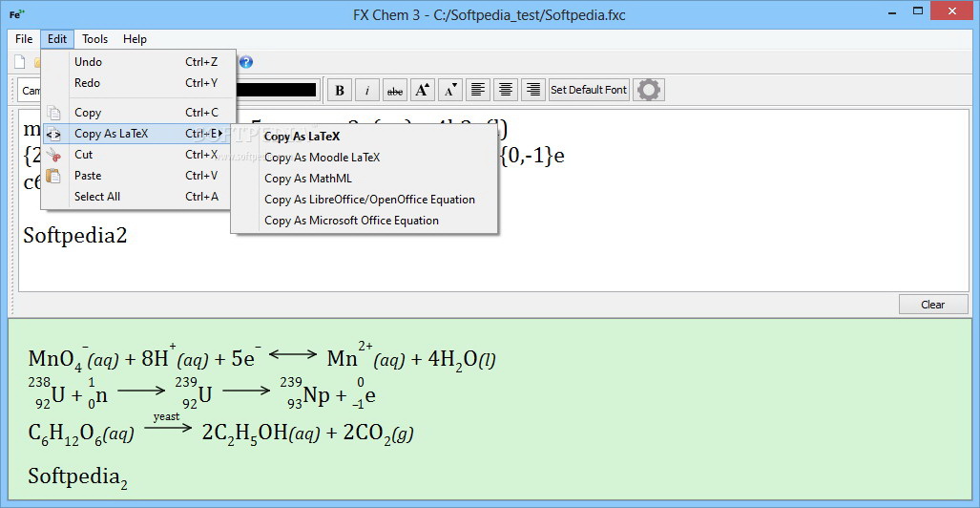Click the uranium decay equation in preview
980x508 pixels.
(201, 393)
